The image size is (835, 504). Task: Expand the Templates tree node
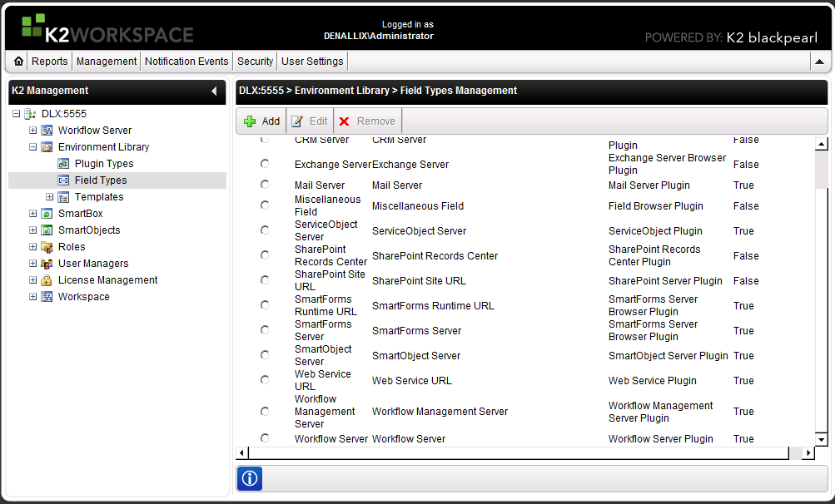(50, 197)
